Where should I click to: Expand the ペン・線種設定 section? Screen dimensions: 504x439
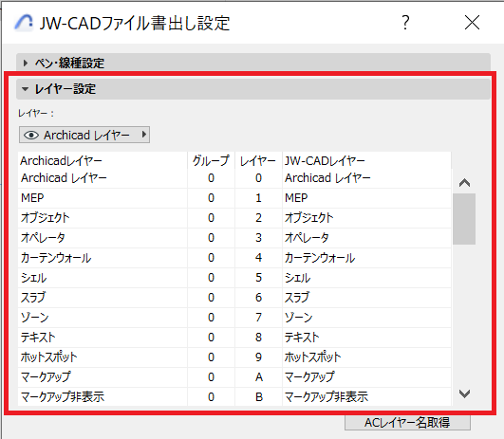(253, 63)
